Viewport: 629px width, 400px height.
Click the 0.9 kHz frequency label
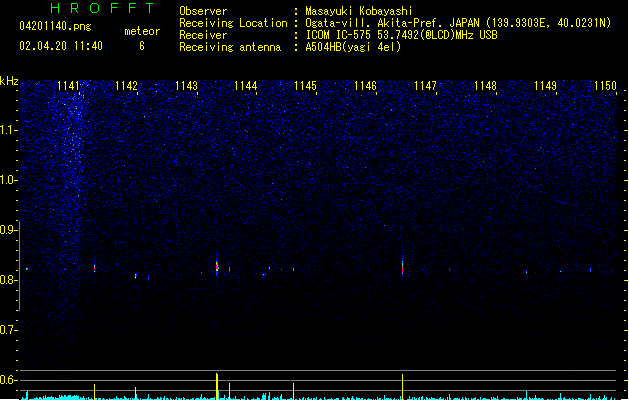point(8,230)
